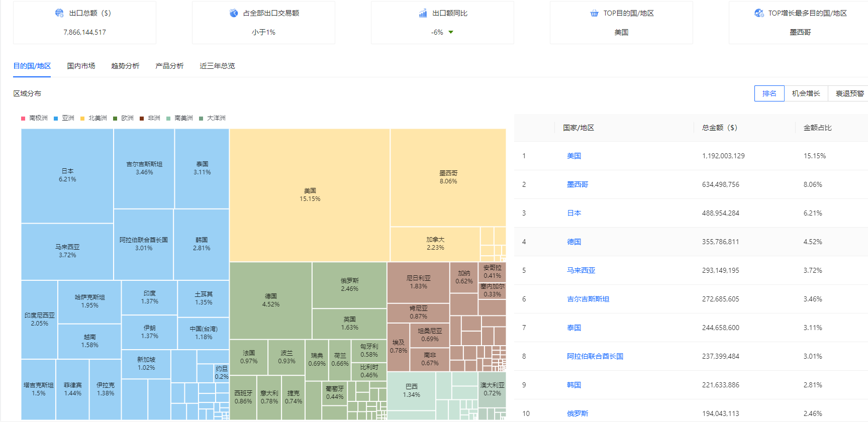868x422 pixels.
Task: Select the 美国 15.15% treemap block
Action: (310, 195)
